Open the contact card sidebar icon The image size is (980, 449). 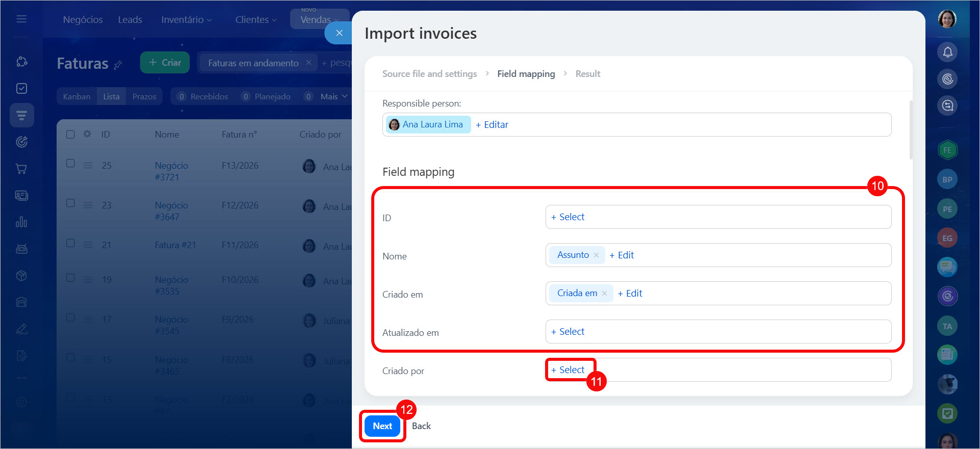pos(21,195)
